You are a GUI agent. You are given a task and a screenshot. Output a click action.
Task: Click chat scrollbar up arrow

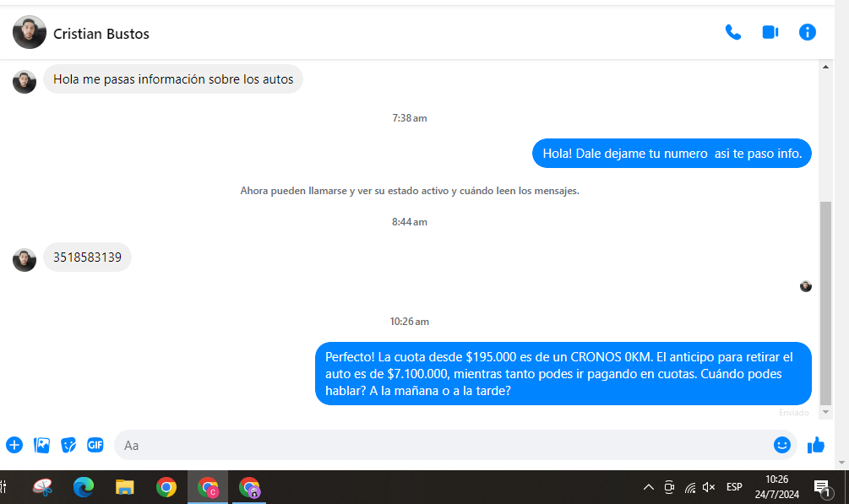point(825,68)
